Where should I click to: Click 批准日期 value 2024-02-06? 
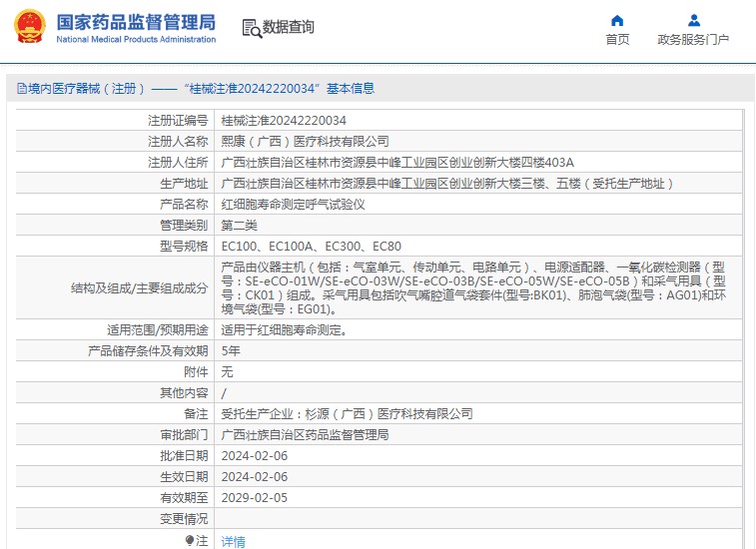click(x=254, y=456)
